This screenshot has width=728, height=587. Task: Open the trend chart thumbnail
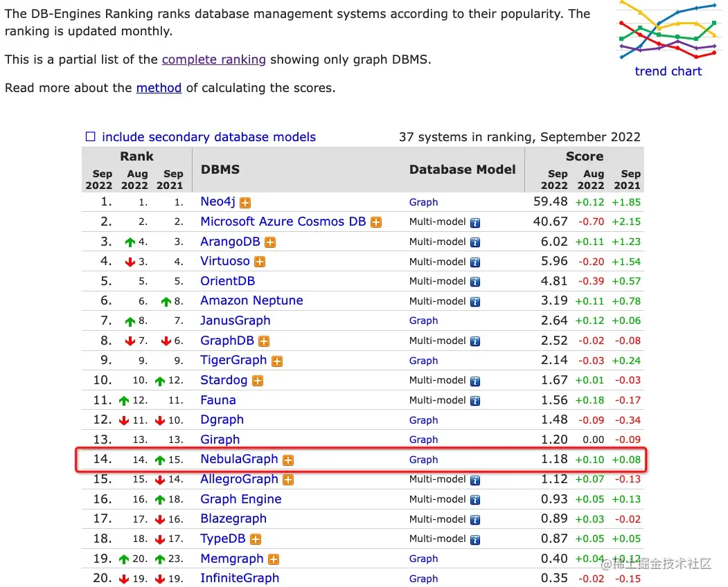coord(668,30)
